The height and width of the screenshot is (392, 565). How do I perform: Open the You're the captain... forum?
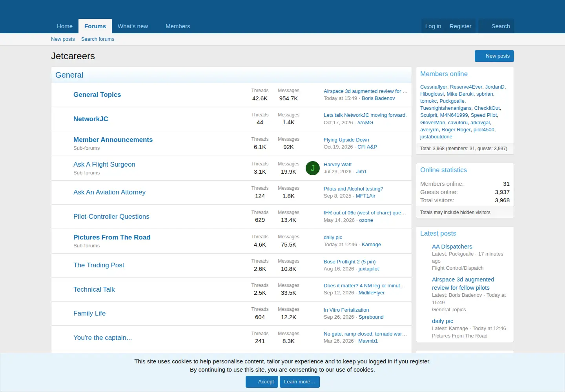[x=103, y=338]
